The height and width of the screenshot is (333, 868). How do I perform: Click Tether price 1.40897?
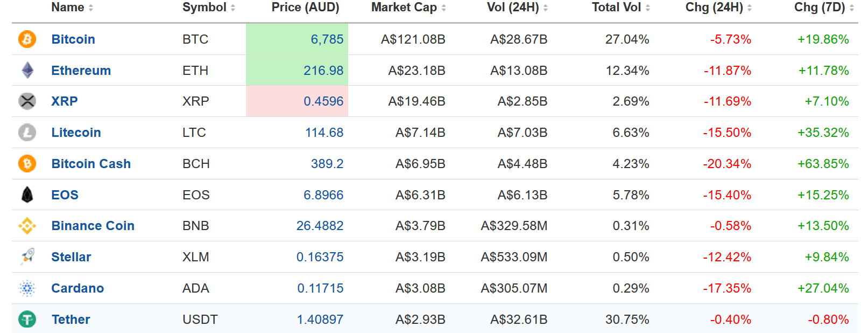coord(320,320)
